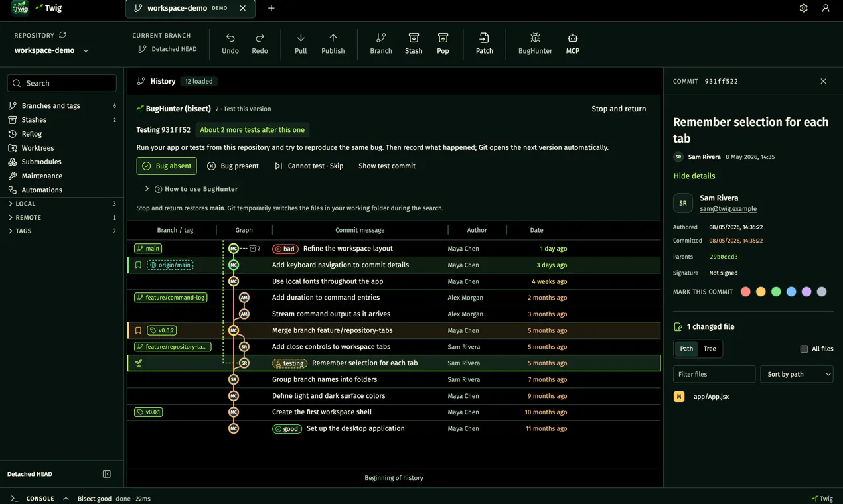Switch changed files to Tree view
843x504 pixels.
[710, 349]
